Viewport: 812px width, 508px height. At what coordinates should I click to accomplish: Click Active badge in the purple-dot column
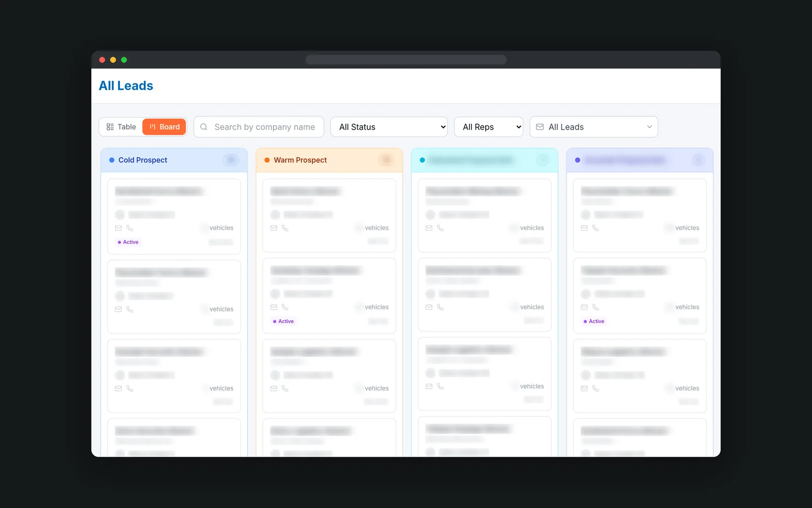click(x=594, y=322)
